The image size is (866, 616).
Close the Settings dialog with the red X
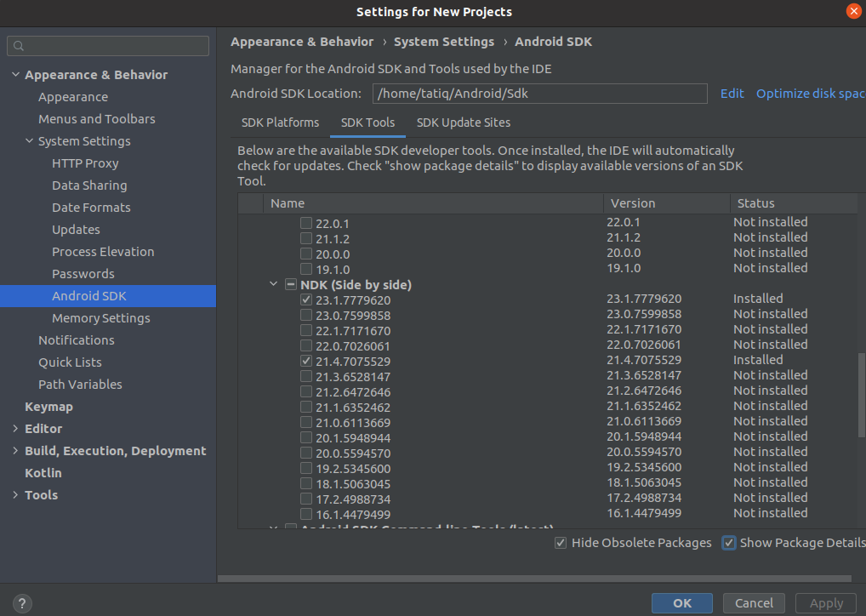click(x=855, y=11)
